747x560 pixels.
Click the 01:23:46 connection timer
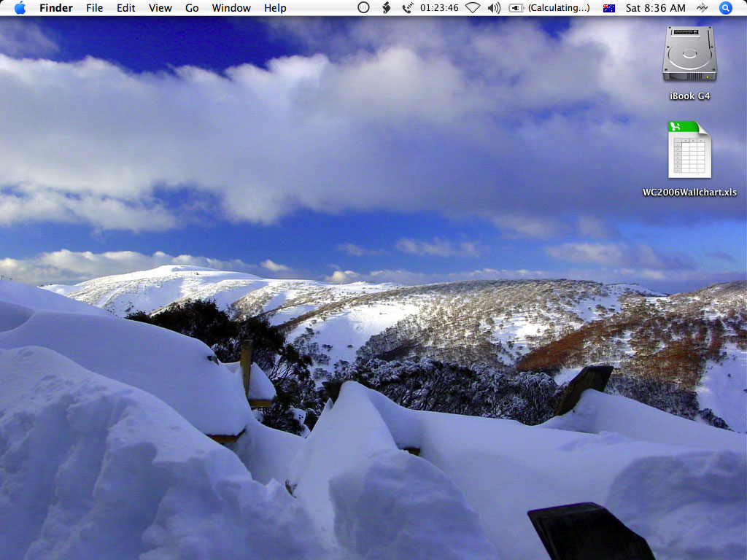438,7
